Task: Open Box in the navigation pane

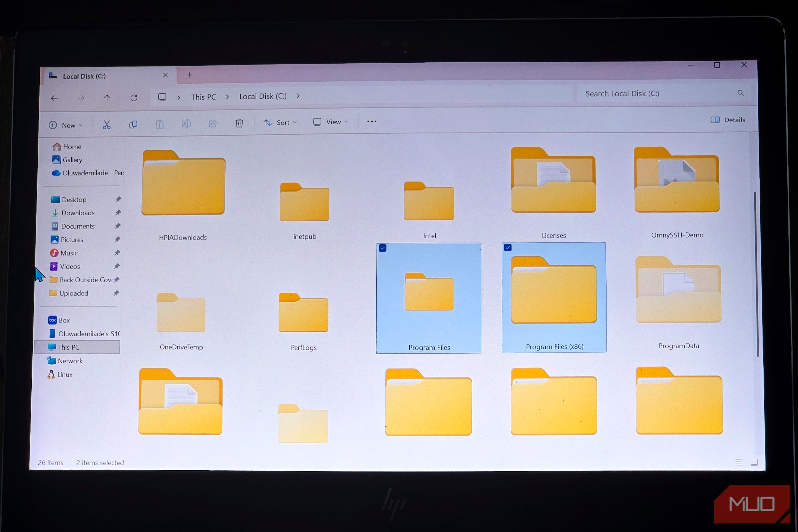Action: coord(59,320)
